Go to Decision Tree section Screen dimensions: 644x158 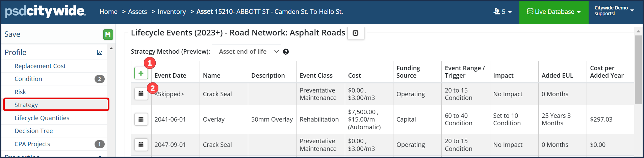[33, 131]
